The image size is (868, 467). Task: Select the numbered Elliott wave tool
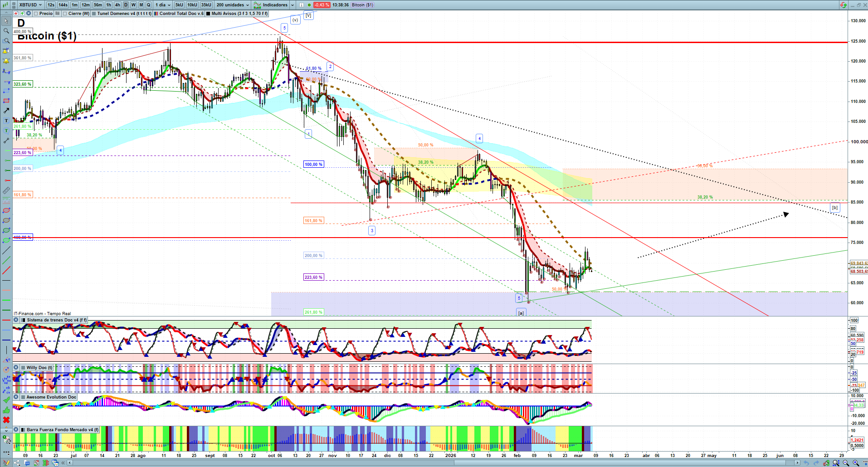[x=6, y=380]
